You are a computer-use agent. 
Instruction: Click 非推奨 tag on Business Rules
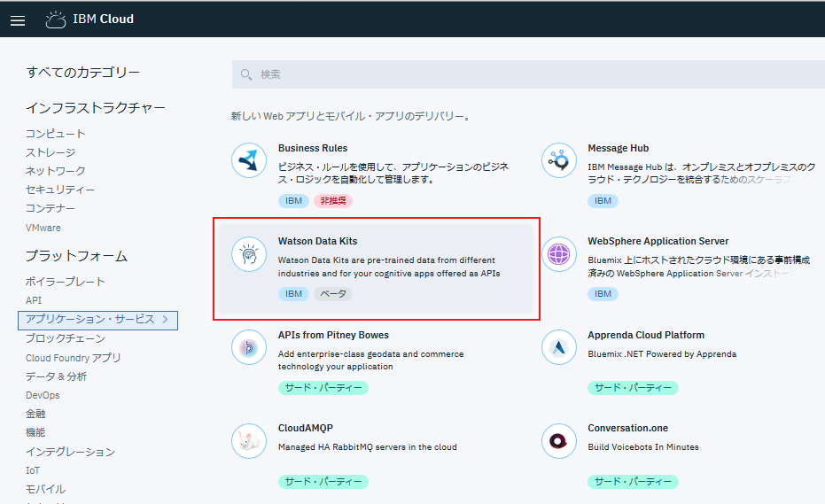[333, 201]
